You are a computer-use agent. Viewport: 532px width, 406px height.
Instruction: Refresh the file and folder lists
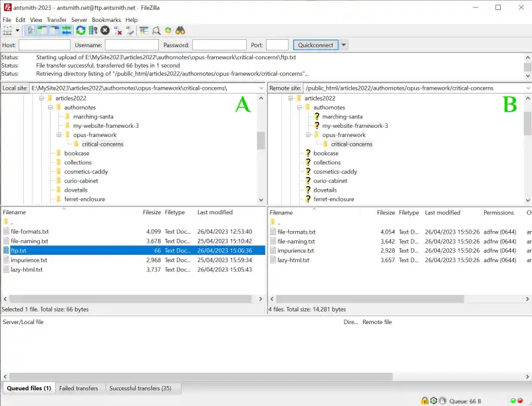[x=80, y=31]
